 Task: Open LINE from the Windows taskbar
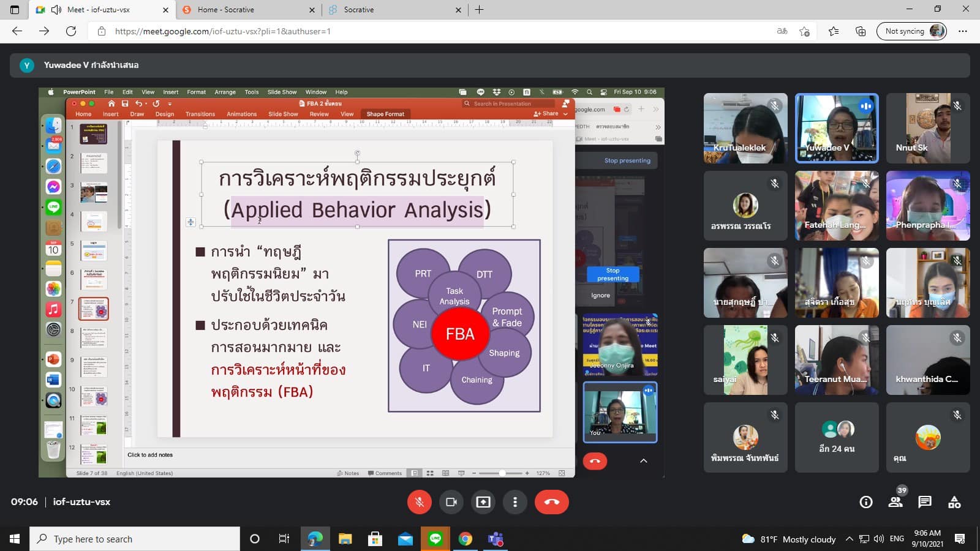pyautogui.click(x=435, y=539)
